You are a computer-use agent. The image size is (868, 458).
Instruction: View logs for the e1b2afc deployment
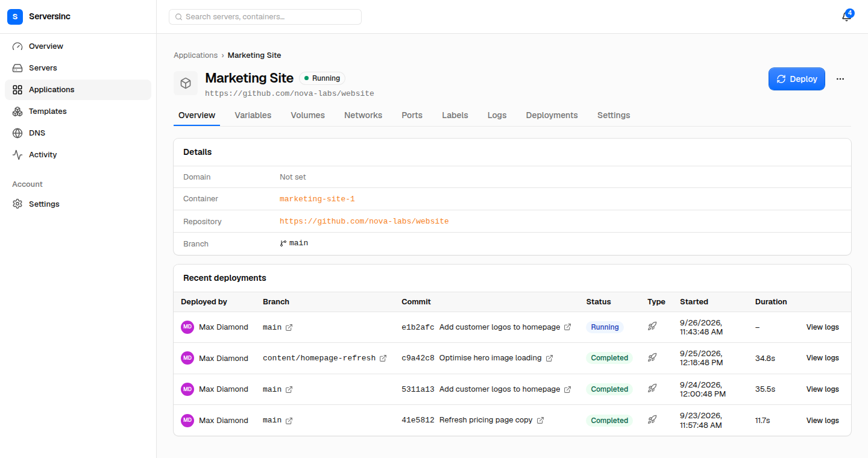point(823,327)
